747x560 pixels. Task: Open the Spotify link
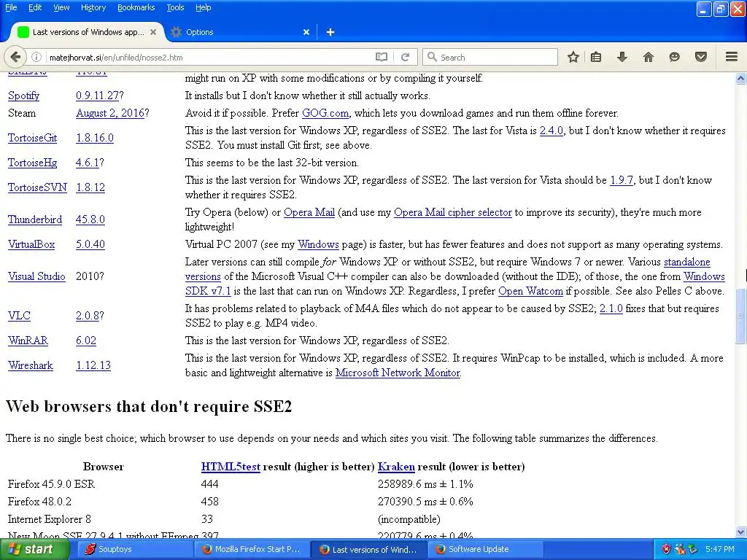(x=23, y=96)
